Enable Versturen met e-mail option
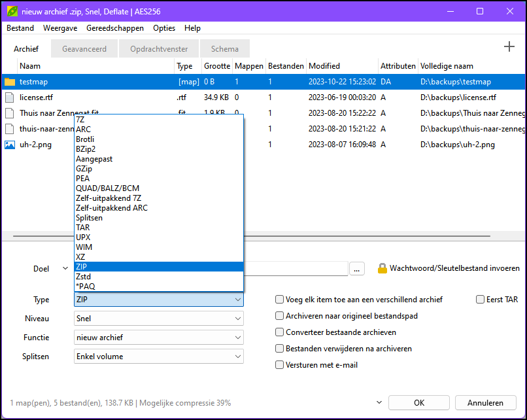The image size is (527, 420). tap(280, 365)
